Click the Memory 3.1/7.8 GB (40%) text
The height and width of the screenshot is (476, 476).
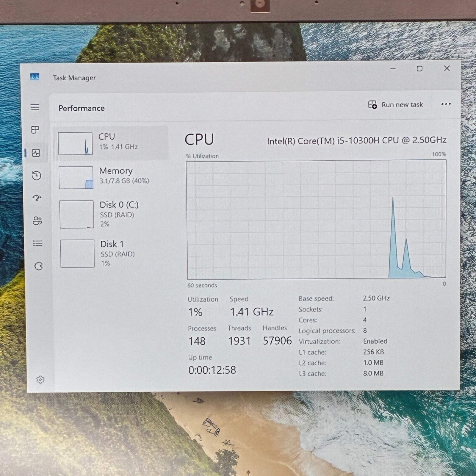point(124,181)
